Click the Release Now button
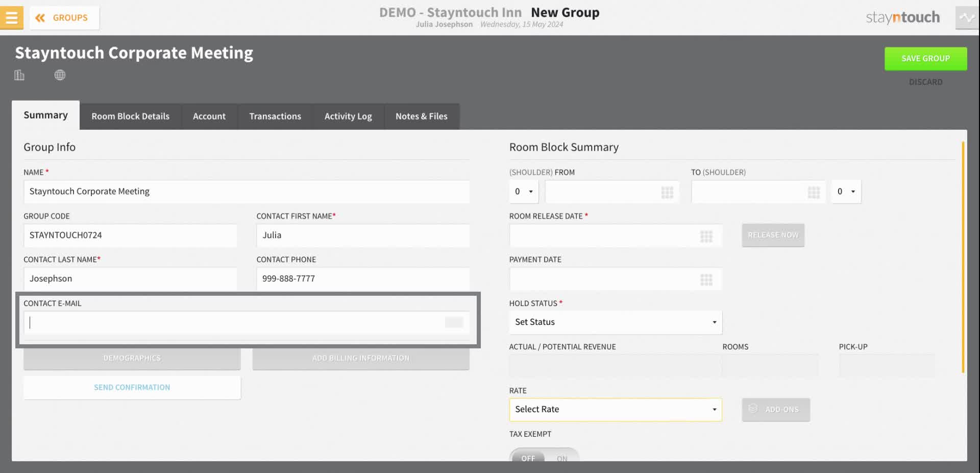Viewport: 980px width, 473px height. [773, 235]
